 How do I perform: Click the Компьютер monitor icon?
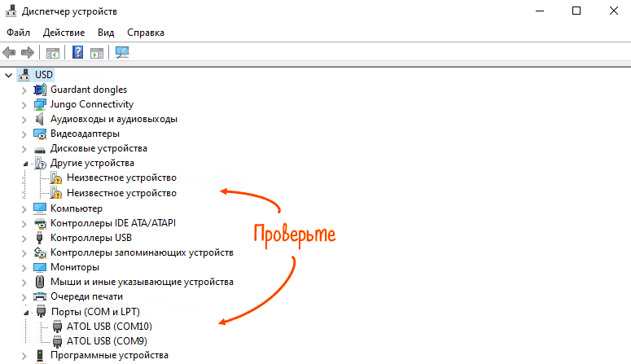pos(40,208)
